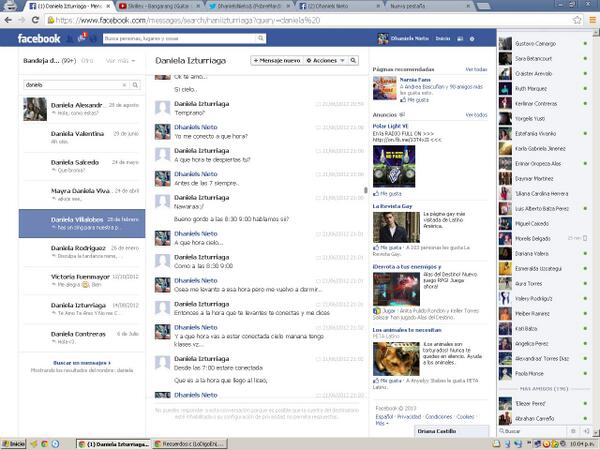
Task: Switch to the '(2) Dhaniels Nieto' Facebook tab
Action: point(339,6)
